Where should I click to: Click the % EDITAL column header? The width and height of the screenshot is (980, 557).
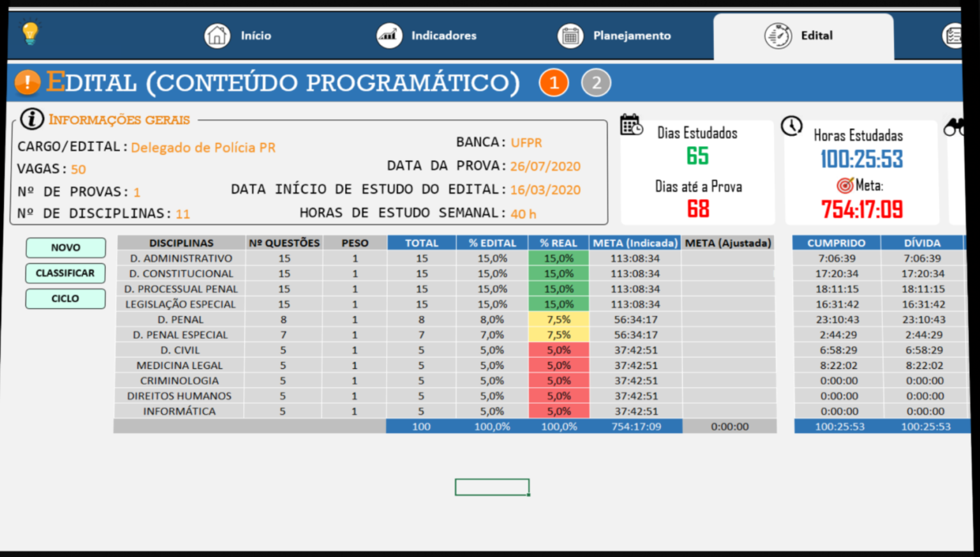492,243
